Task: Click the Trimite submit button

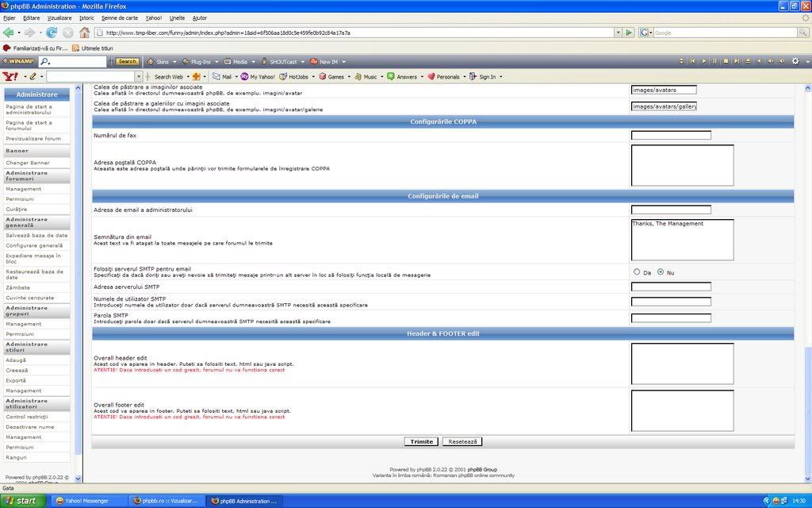Action: click(x=421, y=441)
